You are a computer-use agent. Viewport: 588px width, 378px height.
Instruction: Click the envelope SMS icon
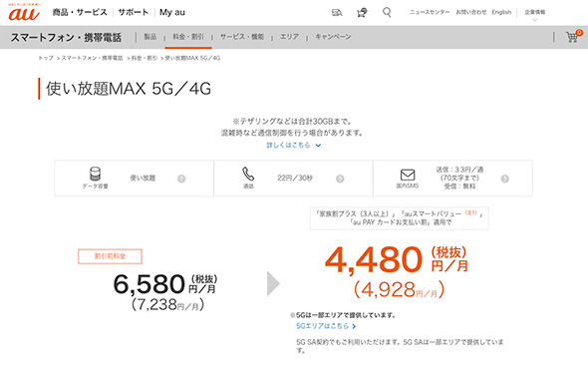(x=408, y=175)
